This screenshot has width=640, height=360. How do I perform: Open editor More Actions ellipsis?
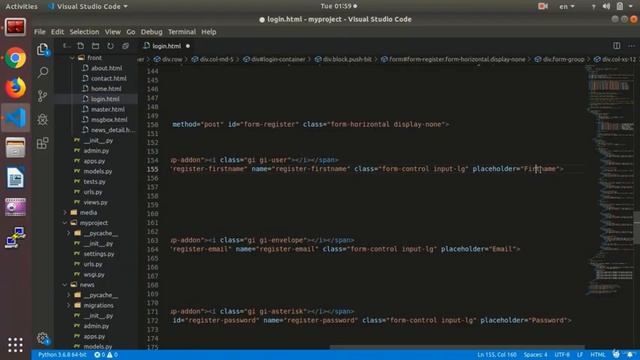point(631,46)
